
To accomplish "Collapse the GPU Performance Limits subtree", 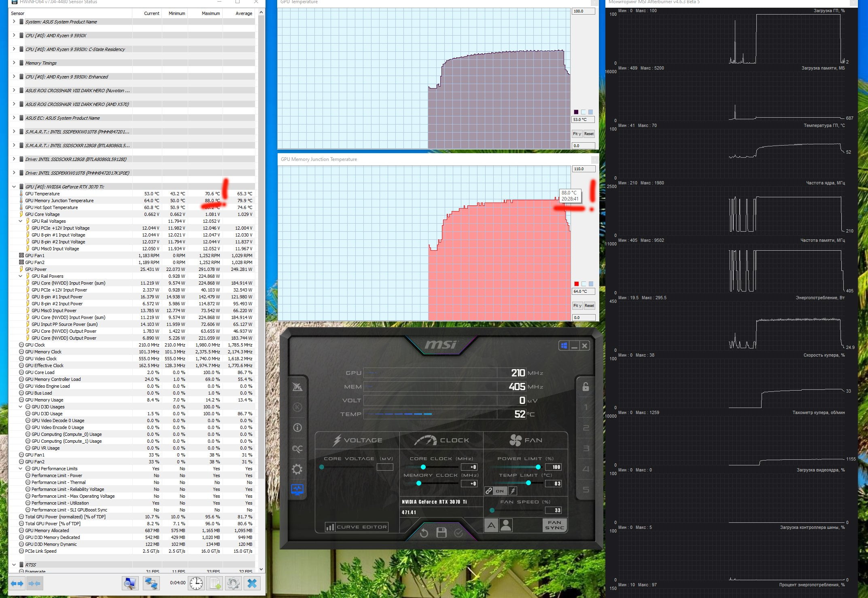I will click(x=21, y=469).
